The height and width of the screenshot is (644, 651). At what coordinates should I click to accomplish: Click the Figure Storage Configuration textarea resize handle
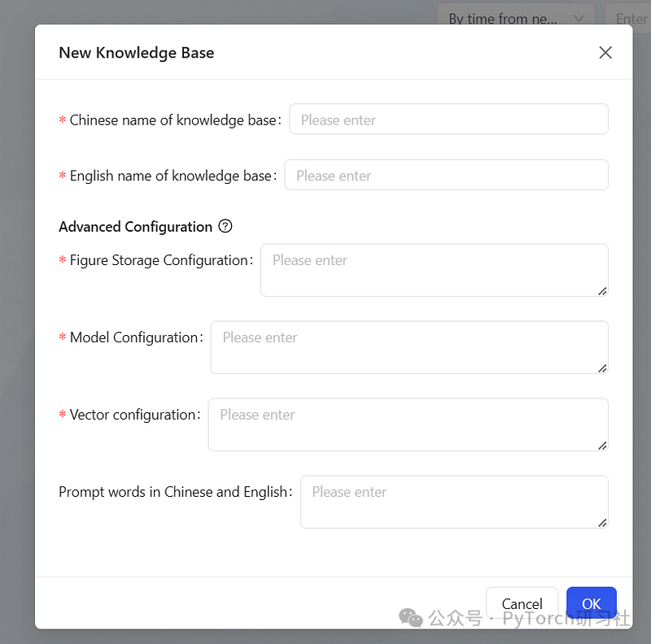click(602, 291)
